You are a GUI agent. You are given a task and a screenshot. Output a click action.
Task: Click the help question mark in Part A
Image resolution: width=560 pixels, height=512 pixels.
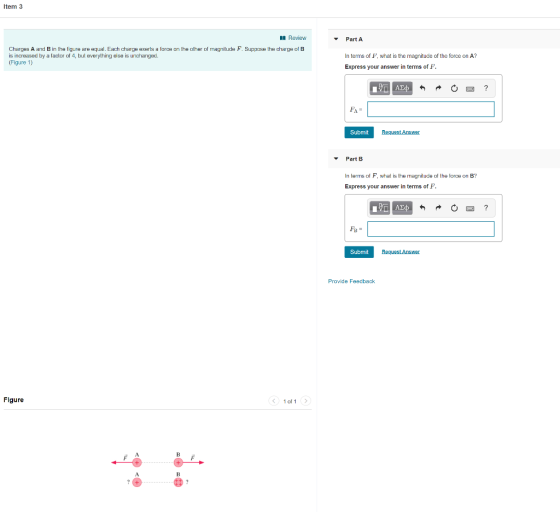tap(486, 88)
